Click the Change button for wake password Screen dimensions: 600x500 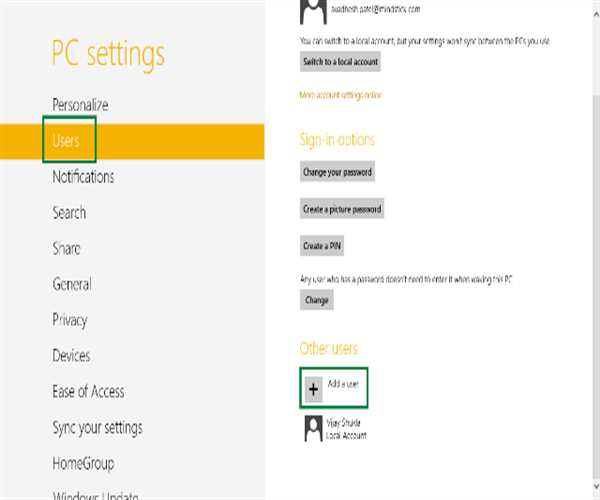coord(316,300)
